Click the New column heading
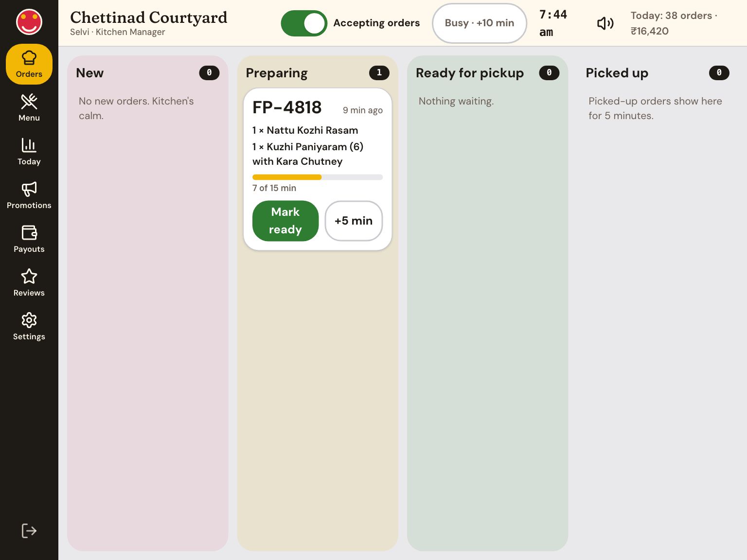 90,73
